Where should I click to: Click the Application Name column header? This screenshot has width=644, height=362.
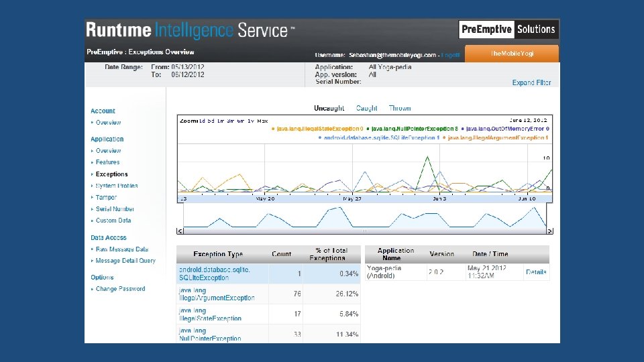tap(395, 254)
